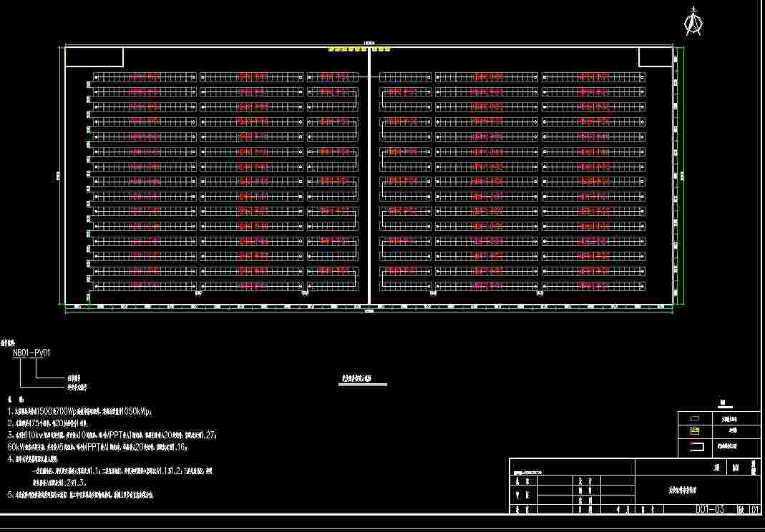Select the bottom-right PV panel string row

pyautogui.click(x=593, y=286)
